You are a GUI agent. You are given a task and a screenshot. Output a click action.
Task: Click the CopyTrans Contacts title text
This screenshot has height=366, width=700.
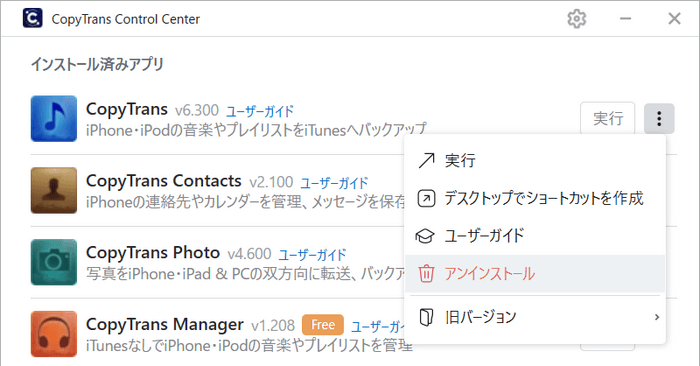coord(163,181)
